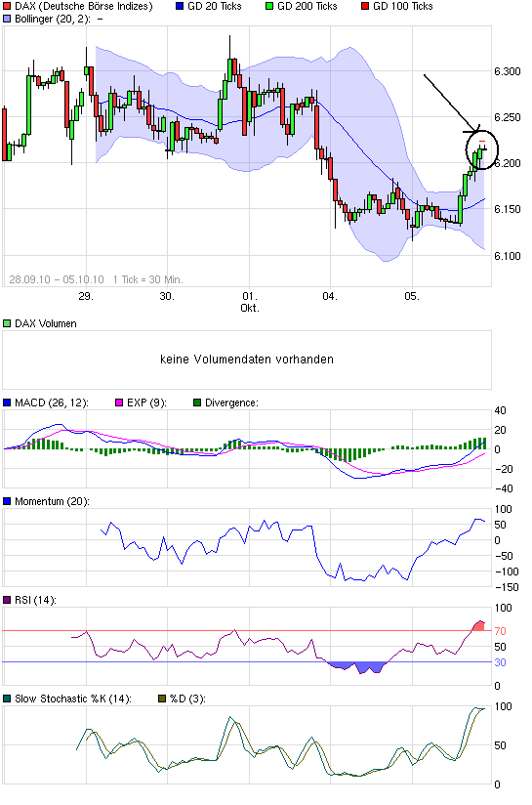The height and width of the screenshot is (805, 532).
Task: Click the red DAX legend swatch
Action: pos(7,6)
